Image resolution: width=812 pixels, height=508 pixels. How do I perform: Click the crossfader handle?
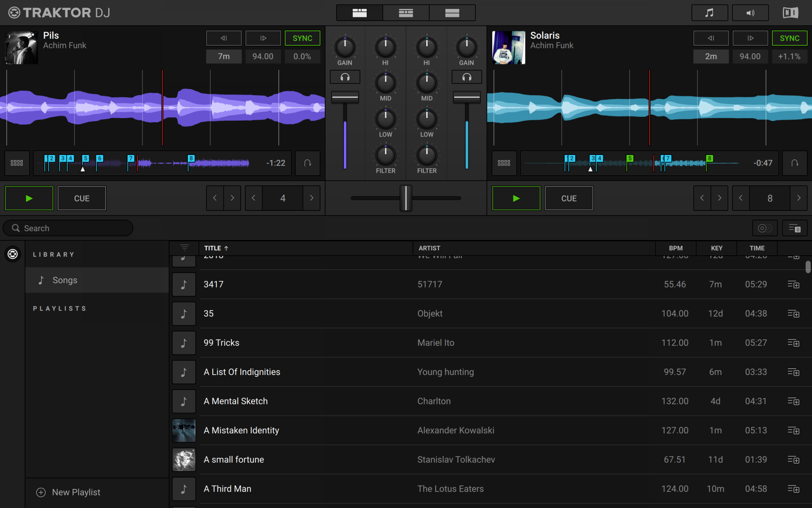[x=406, y=198]
